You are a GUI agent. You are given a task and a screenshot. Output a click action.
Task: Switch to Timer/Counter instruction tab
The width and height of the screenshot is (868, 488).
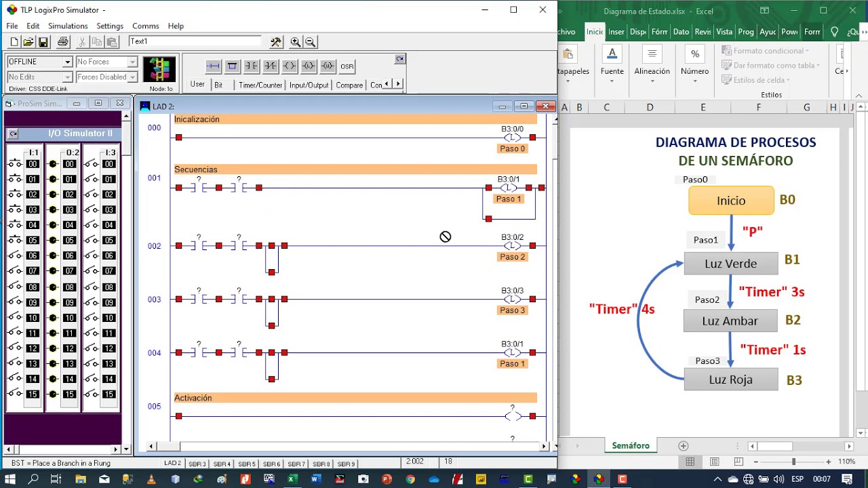click(x=260, y=85)
